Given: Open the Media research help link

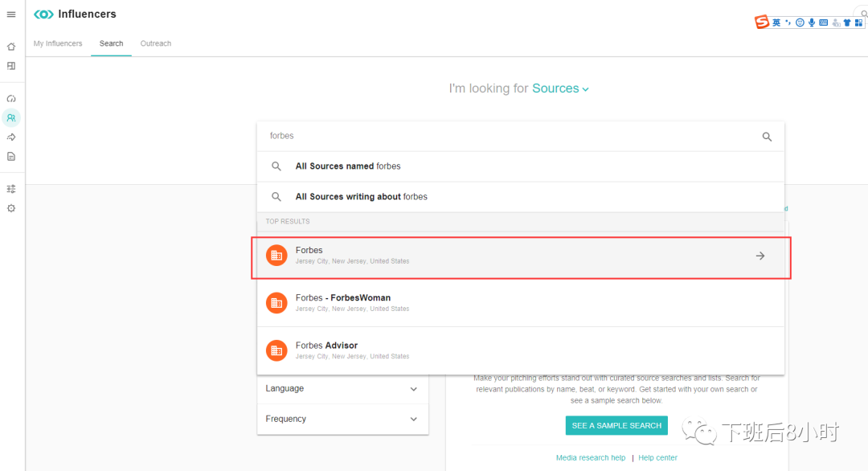Looking at the screenshot, I should coord(591,458).
